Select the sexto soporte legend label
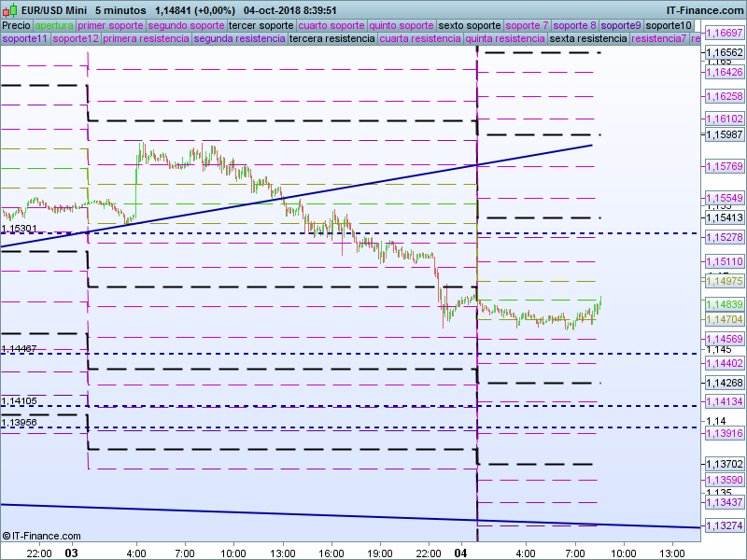This screenshot has width=747, height=560. [470, 25]
